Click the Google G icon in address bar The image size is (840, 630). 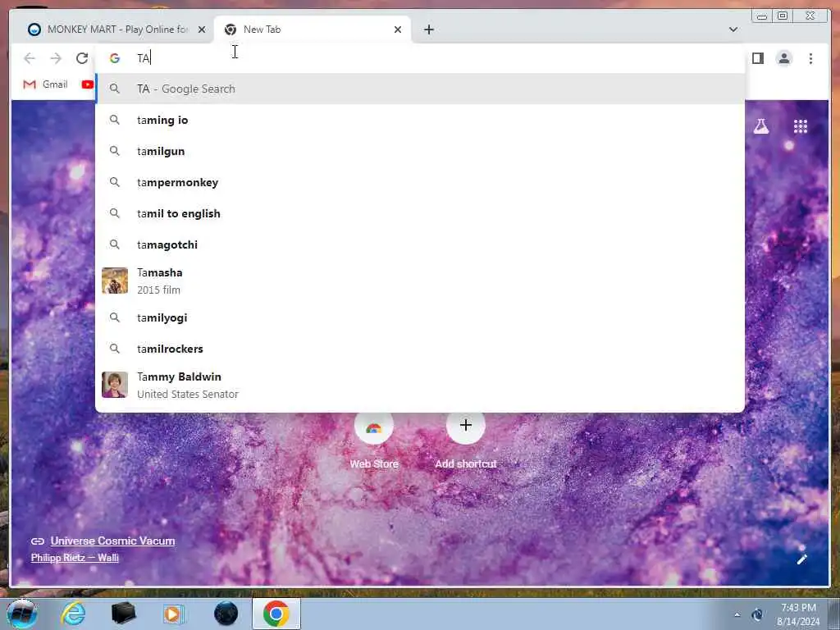pos(115,58)
